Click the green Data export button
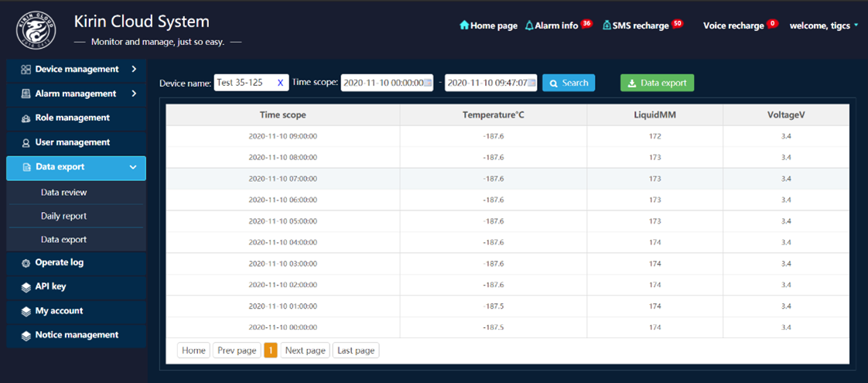The image size is (868, 383). point(657,83)
